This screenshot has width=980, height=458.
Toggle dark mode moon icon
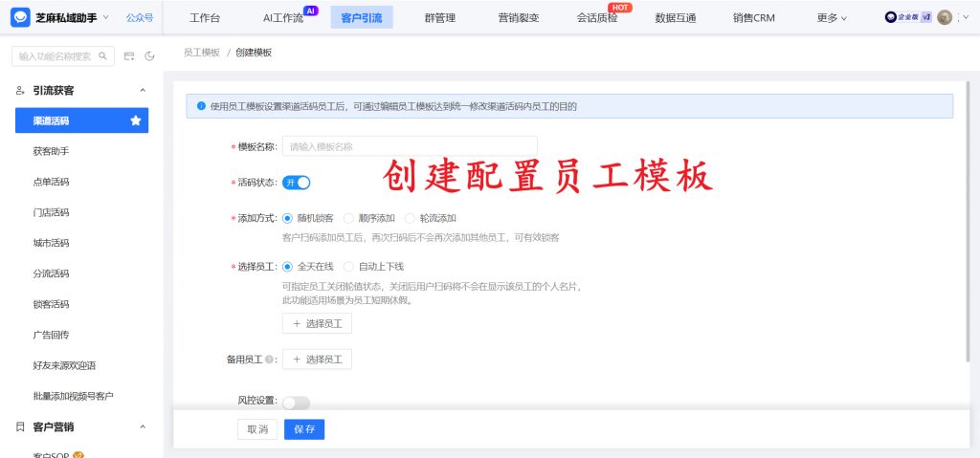coord(149,56)
